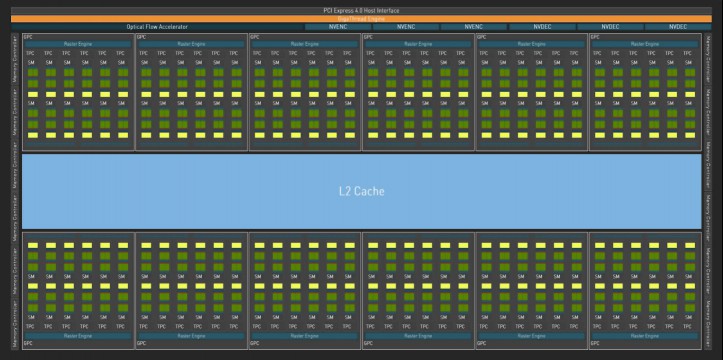This screenshot has height=360, width=723.
Task: Click the rightmost NVDEC block
Action: [x=678, y=27]
